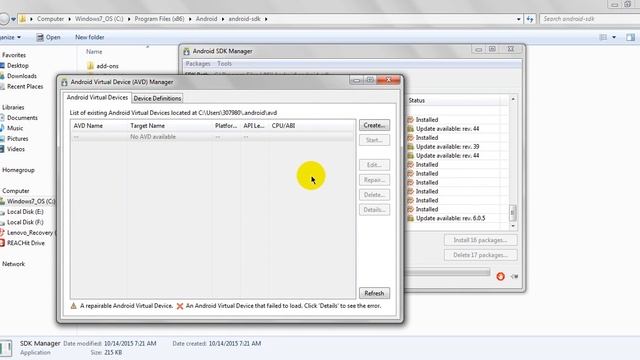This screenshot has width=640, height=360.
Task: Click the refresh address icon in Explorer
Action: [530, 19]
